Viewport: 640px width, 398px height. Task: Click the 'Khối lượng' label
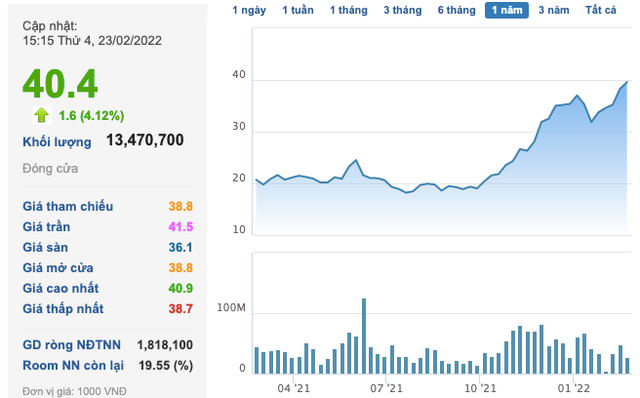pyautogui.click(x=57, y=142)
